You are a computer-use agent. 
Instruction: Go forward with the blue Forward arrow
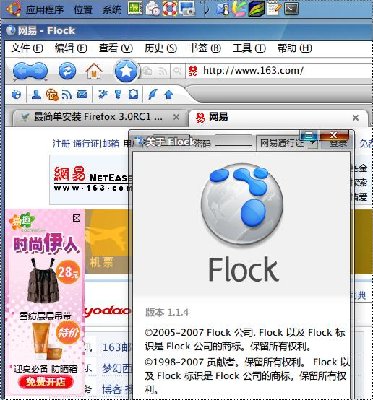click(39, 71)
